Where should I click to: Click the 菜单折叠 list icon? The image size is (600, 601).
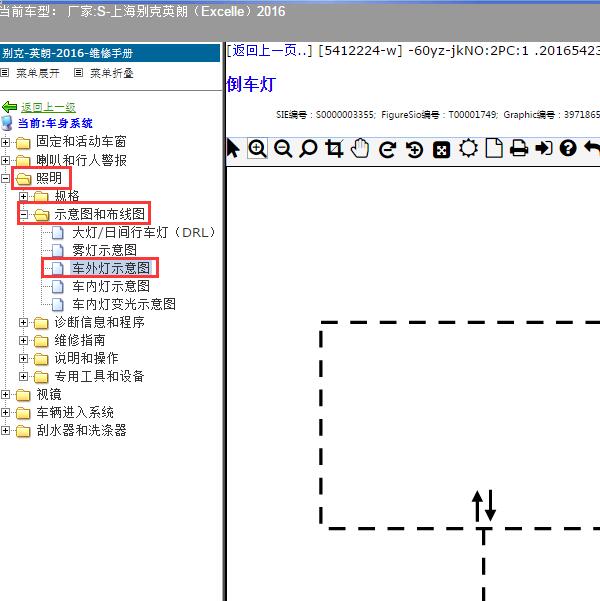pos(78,72)
